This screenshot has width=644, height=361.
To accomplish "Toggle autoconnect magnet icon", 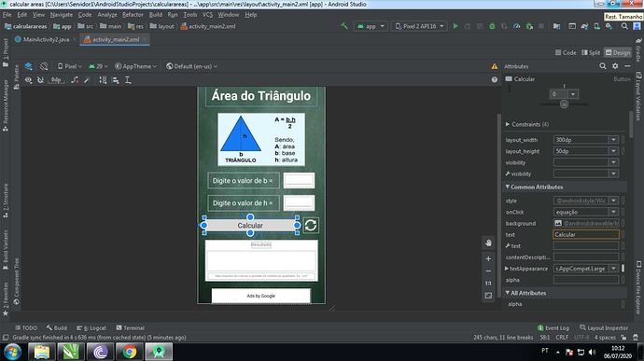I will tap(40, 80).
